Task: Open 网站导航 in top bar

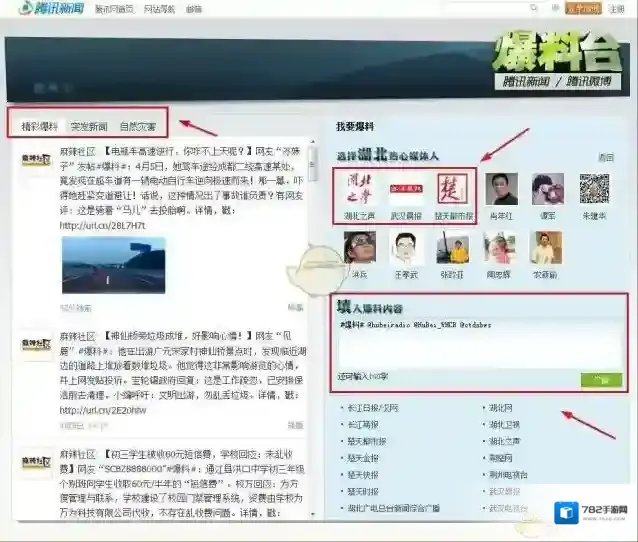Action: click(x=159, y=9)
